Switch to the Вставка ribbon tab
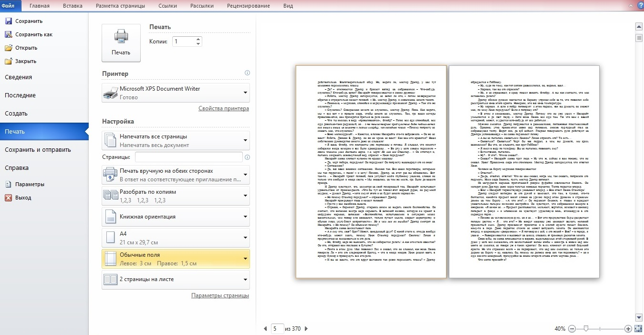 [x=73, y=6]
